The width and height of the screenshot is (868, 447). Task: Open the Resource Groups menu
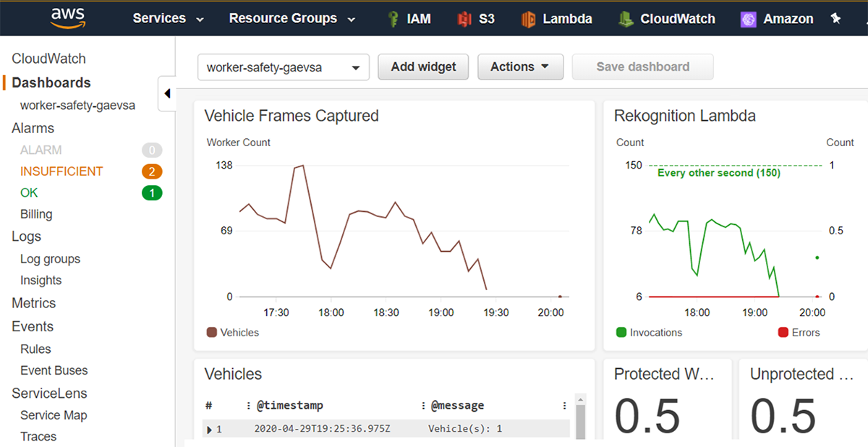[292, 19]
